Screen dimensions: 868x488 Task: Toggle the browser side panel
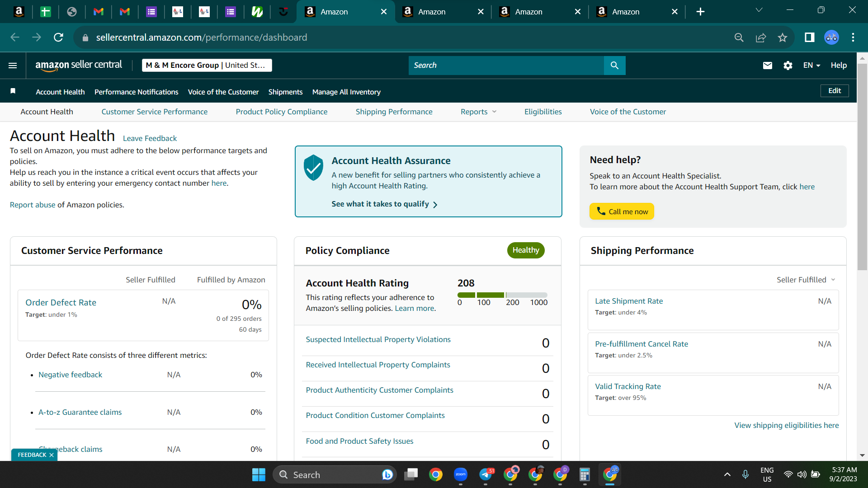(x=809, y=38)
